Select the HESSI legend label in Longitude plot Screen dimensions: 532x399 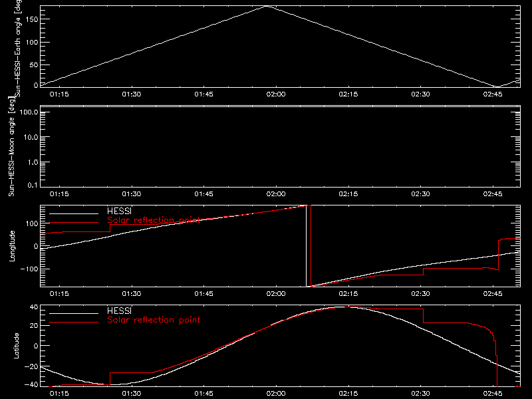tap(119, 211)
